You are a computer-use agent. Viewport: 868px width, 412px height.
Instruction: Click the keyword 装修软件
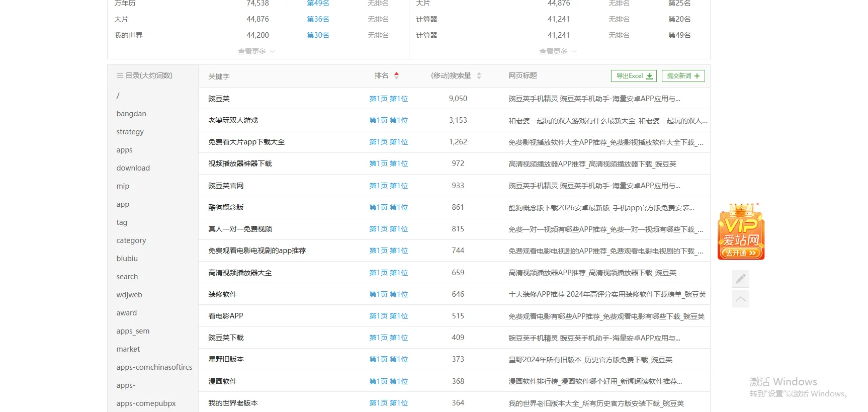coord(222,294)
